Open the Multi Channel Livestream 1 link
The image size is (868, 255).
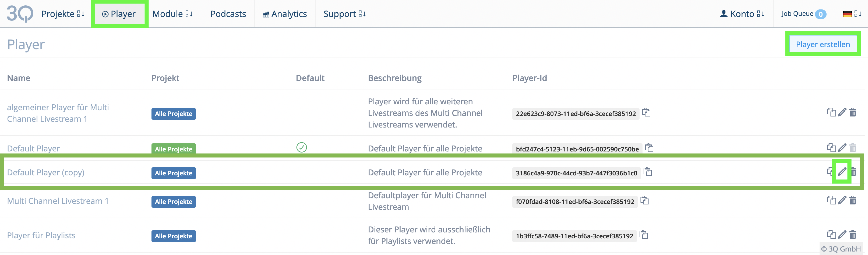click(58, 201)
